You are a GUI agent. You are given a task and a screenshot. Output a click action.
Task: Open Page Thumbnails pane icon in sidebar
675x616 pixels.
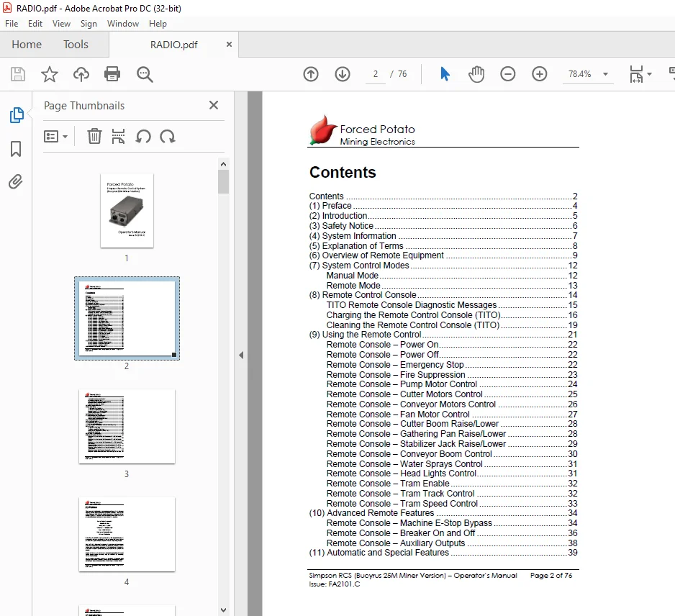17,115
